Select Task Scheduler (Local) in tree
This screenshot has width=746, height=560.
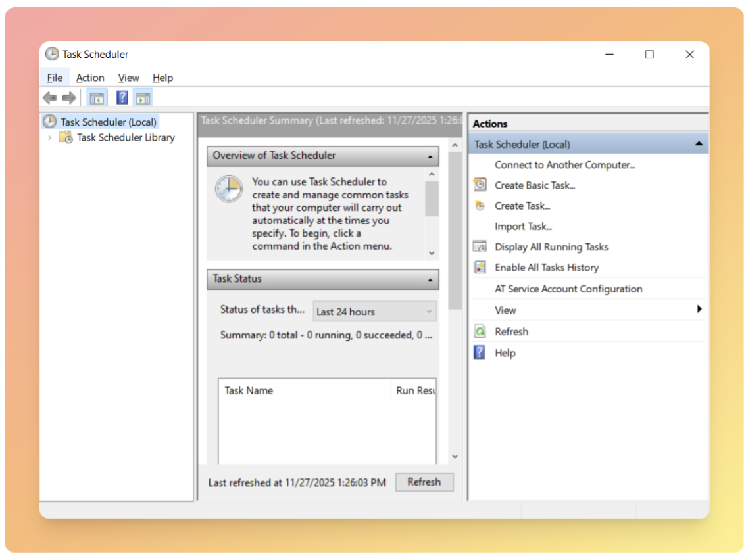coord(108,122)
